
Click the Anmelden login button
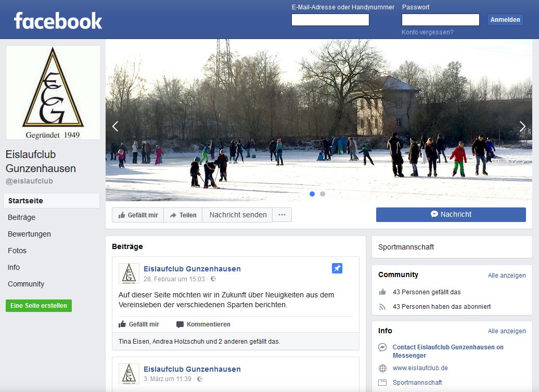coord(505,20)
